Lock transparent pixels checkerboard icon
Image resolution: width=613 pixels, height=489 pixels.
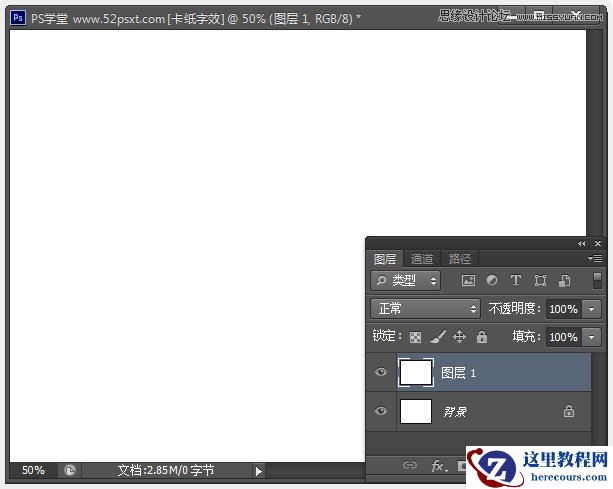pos(415,337)
